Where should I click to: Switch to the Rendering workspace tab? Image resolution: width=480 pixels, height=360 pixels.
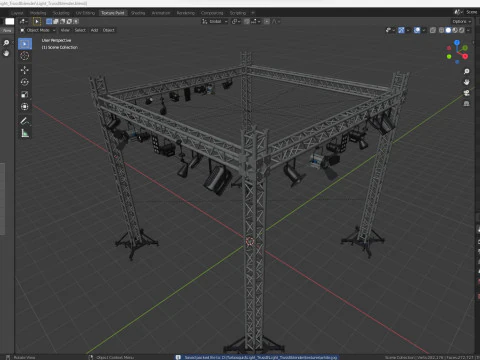click(x=186, y=13)
